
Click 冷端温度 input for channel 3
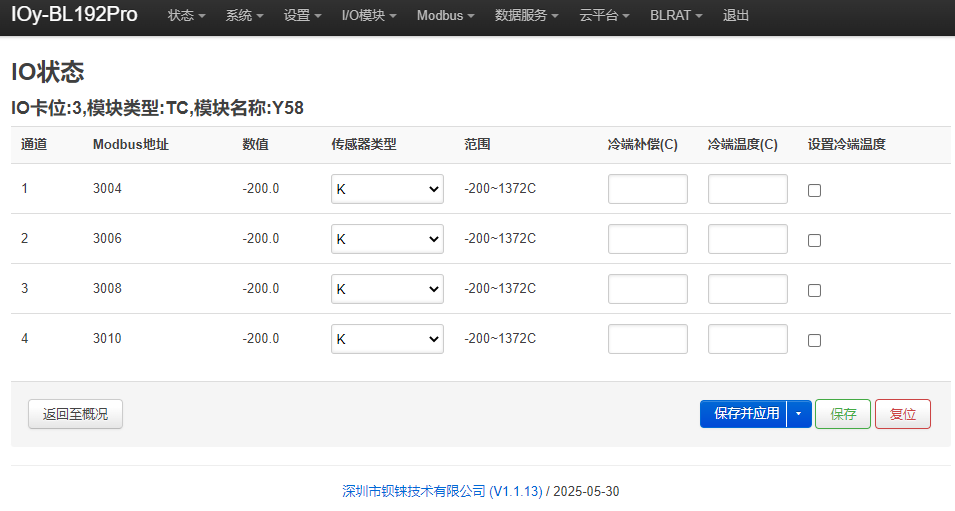coord(748,289)
